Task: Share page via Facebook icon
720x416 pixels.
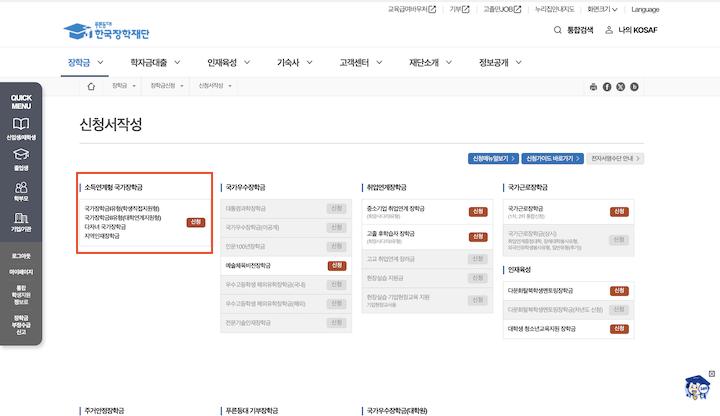Action: click(x=607, y=87)
